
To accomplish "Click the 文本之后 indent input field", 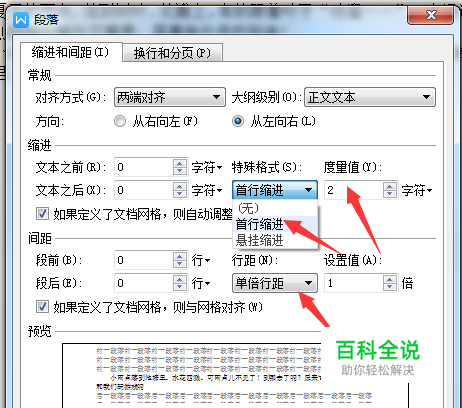I will [144, 190].
